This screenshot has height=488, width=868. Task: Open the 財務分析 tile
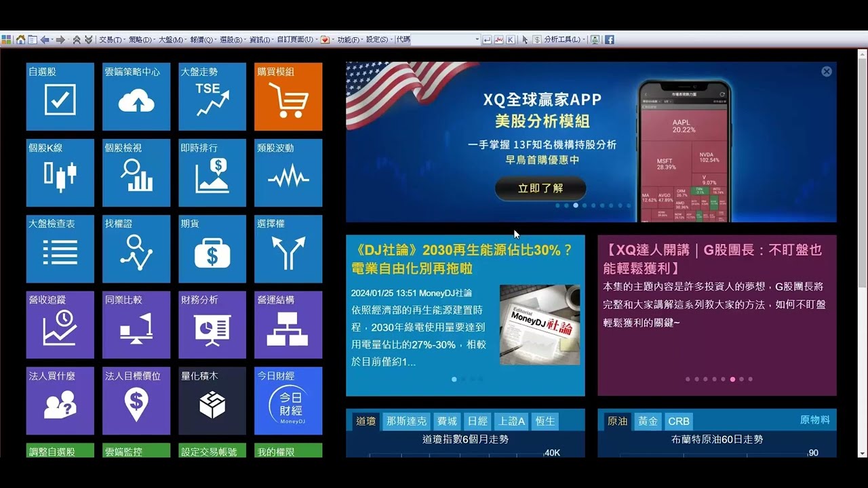(212, 325)
